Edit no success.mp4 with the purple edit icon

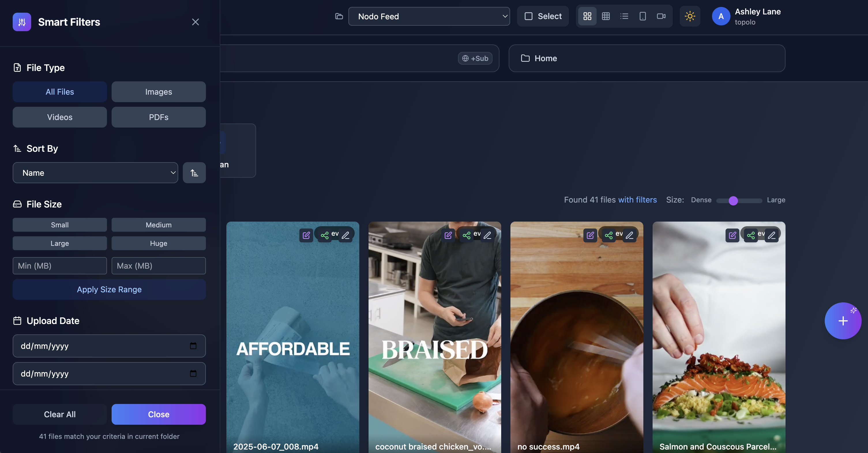pos(590,235)
